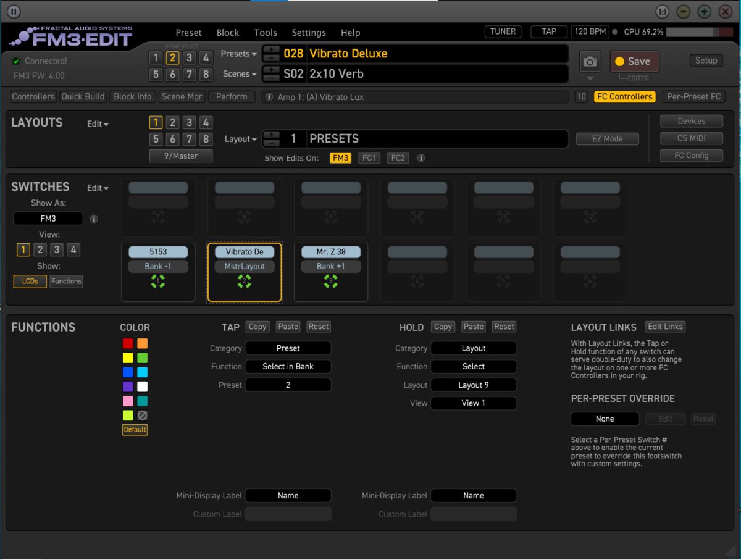Open the Layouts Edit dropdown
741x560 pixels.
tap(98, 124)
